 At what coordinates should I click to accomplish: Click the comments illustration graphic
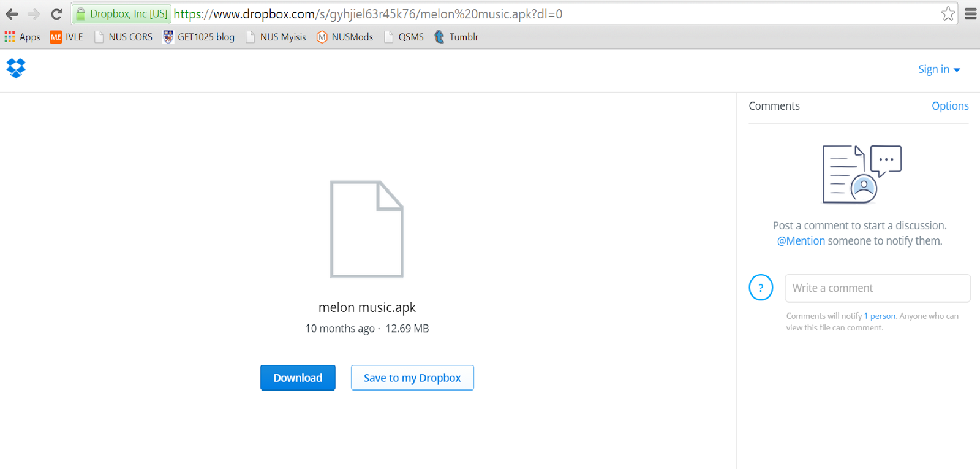tap(862, 174)
